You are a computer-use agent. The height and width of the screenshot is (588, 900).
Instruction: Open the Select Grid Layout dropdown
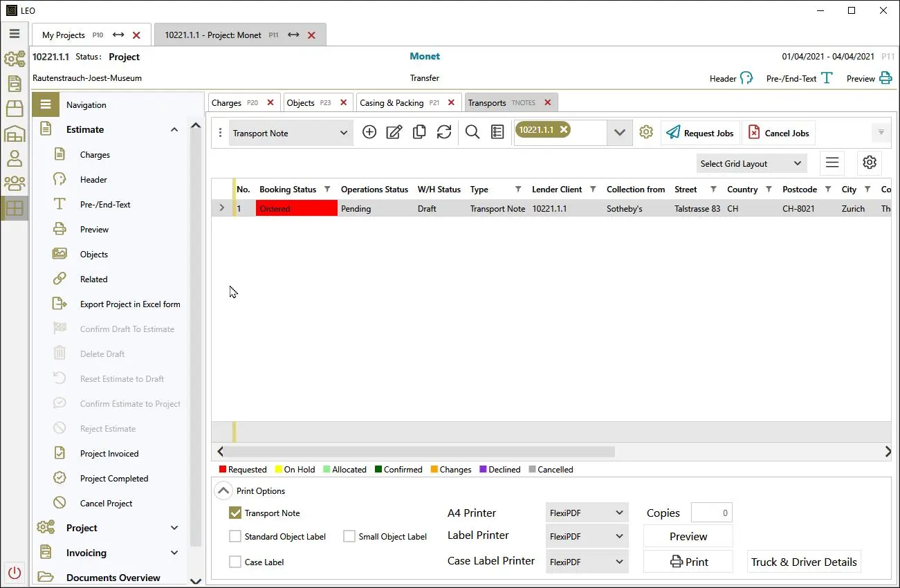pyautogui.click(x=752, y=163)
